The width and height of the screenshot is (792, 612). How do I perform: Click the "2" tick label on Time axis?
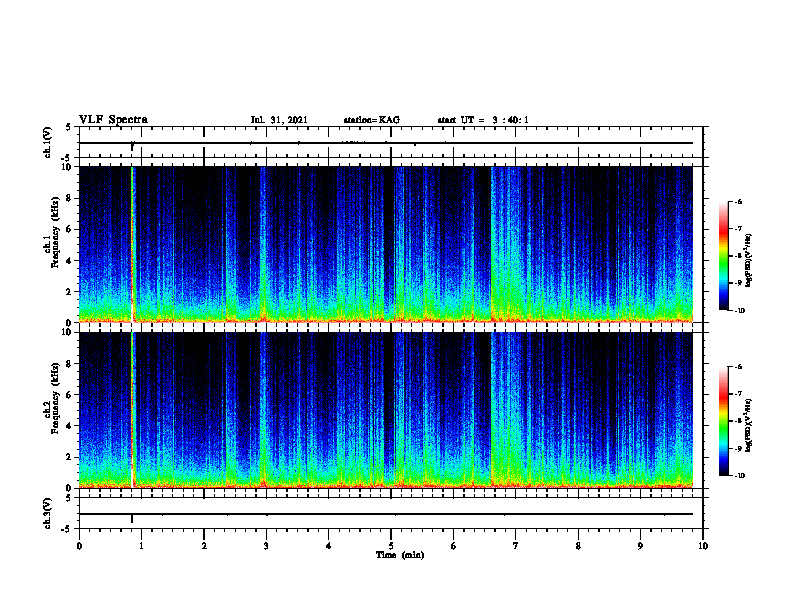[204, 546]
